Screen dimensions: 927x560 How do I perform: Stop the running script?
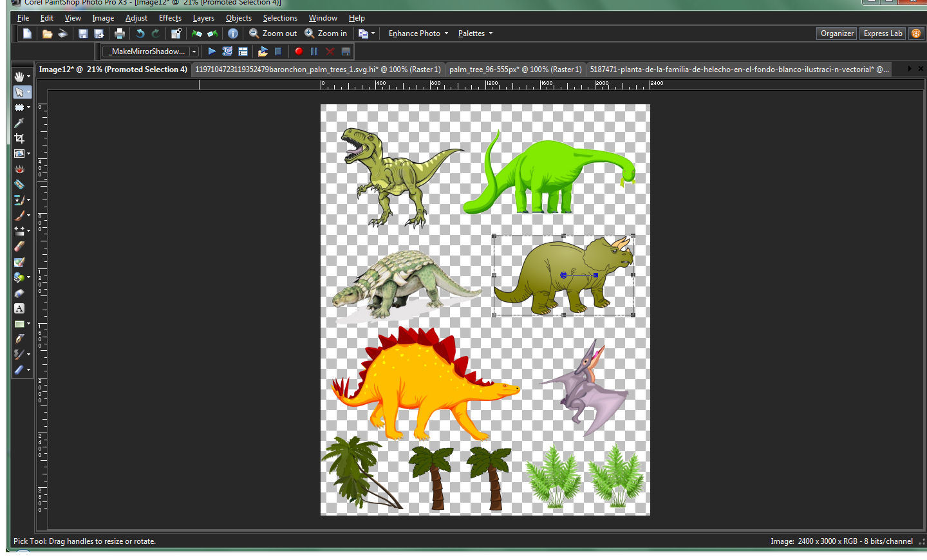(x=278, y=51)
